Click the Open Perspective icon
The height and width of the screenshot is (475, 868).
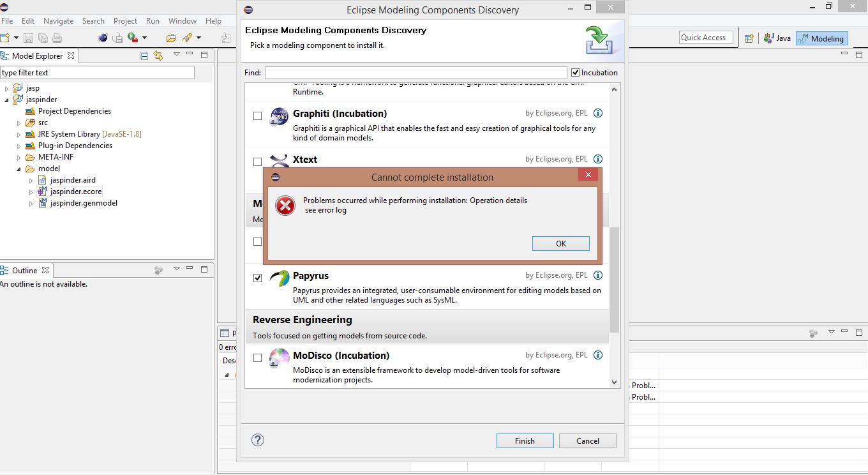point(749,38)
